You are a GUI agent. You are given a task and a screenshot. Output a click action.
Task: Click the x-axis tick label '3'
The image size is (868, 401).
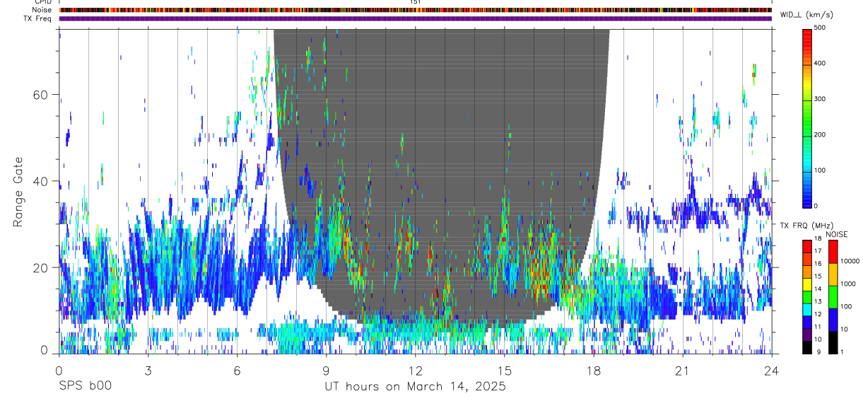(x=148, y=371)
